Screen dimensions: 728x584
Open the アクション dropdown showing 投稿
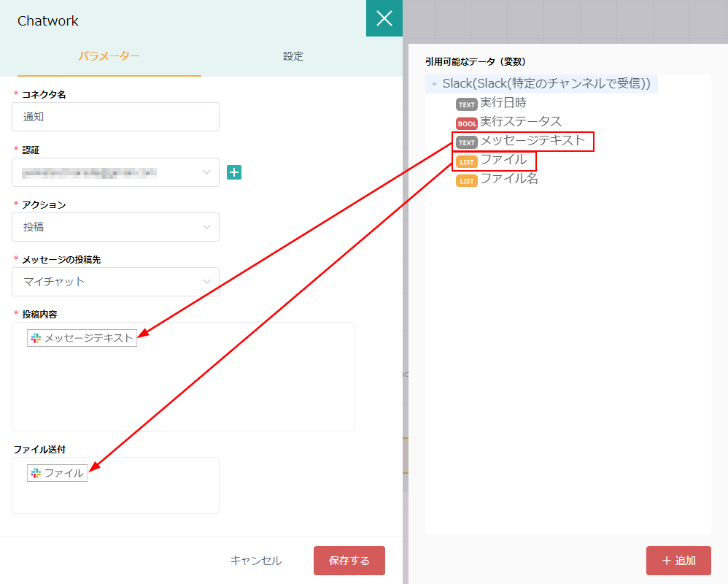115,227
